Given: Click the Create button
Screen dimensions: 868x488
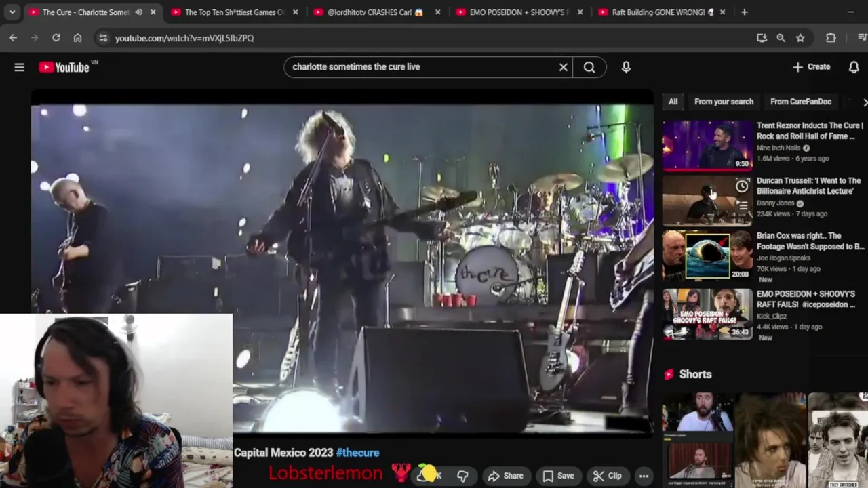Looking at the screenshot, I should tap(811, 67).
